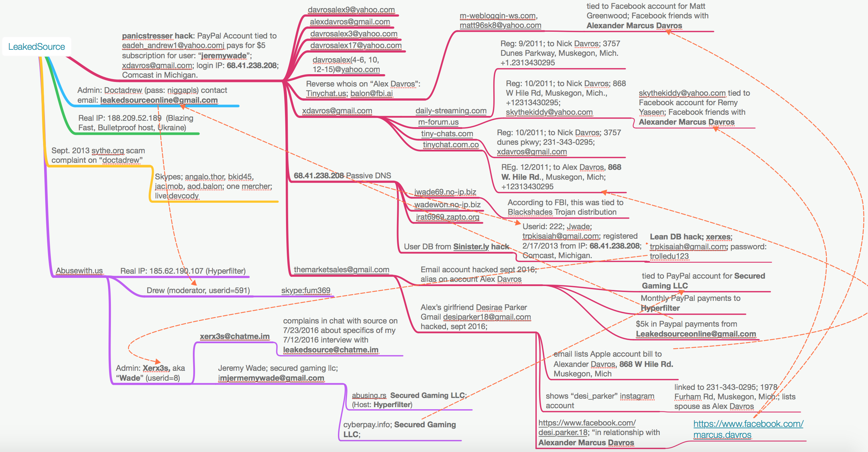868x452 pixels.
Task: Select the LeakedSource root node
Action: coord(36,47)
